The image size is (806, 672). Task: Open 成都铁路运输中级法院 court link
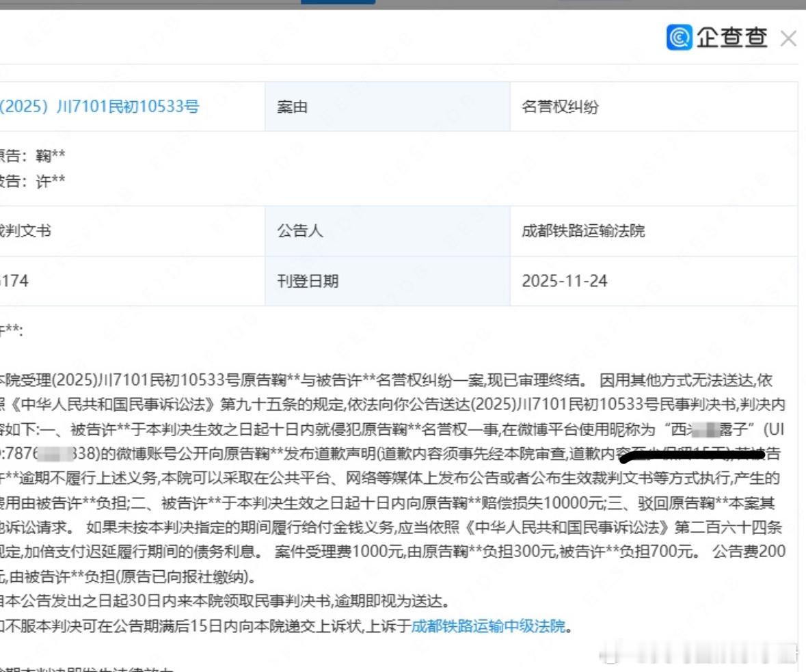[488, 626]
